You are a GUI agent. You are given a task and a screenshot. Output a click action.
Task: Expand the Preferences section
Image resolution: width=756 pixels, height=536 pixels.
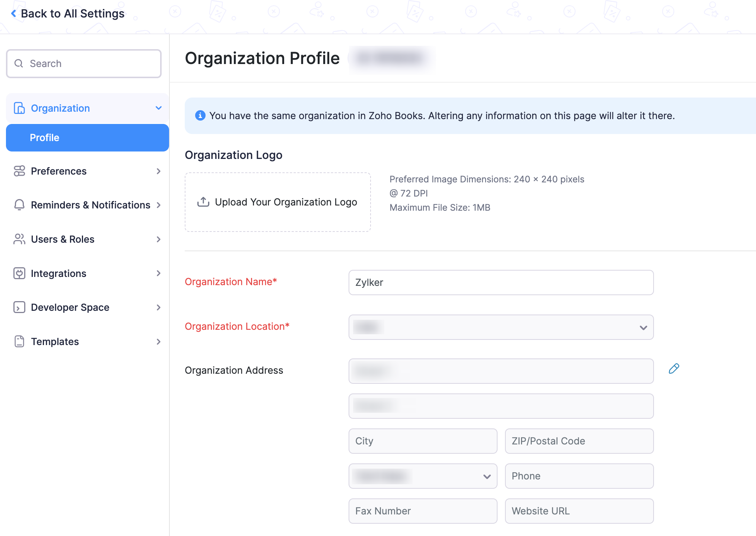coord(159,171)
